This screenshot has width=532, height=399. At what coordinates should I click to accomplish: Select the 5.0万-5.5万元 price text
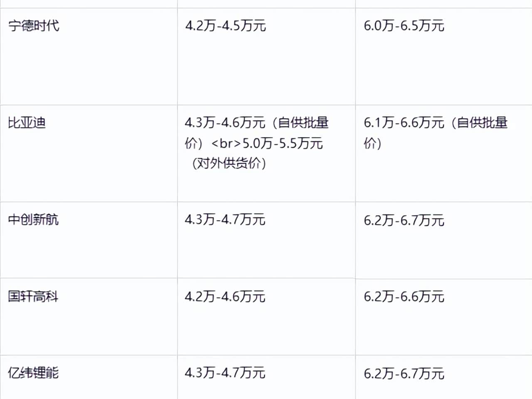283,143
